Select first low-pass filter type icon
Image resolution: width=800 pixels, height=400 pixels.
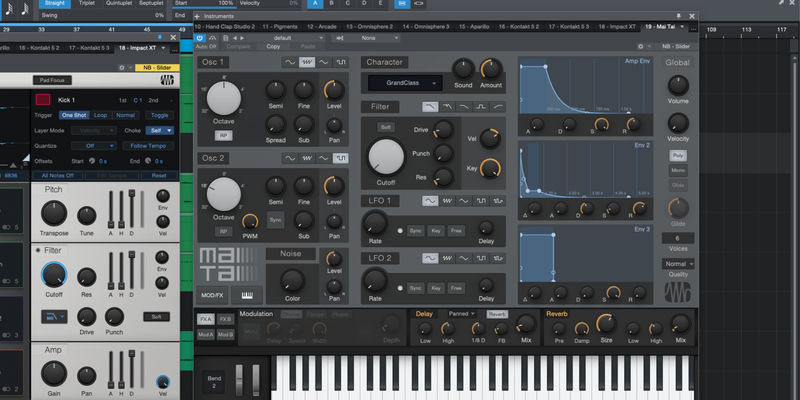point(430,106)
